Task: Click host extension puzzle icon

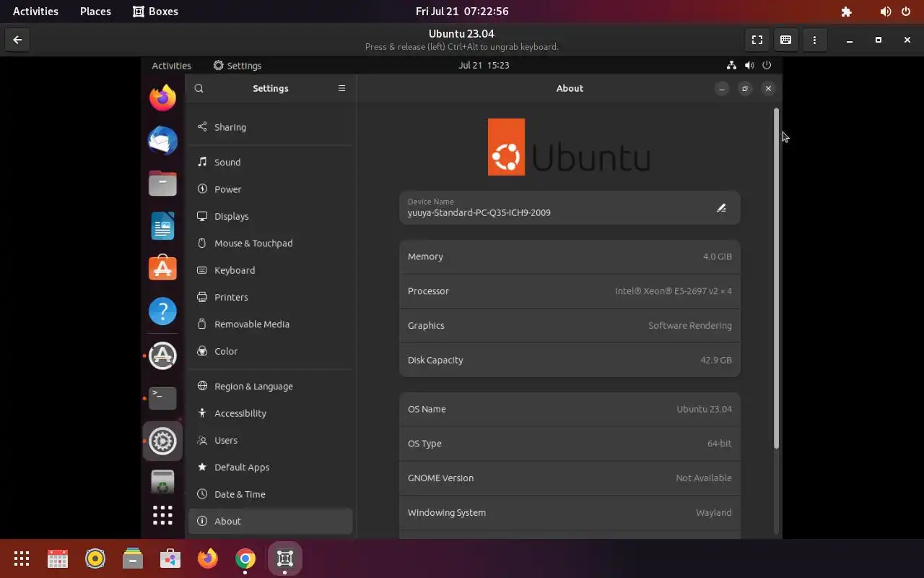Action: (x=847, y=12)
